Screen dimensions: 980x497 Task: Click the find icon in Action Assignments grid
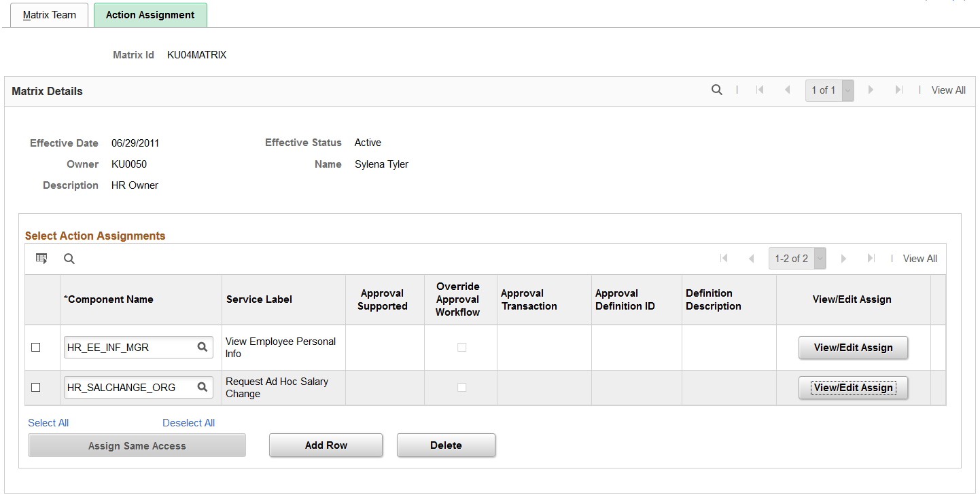click(x=69, y=259)
